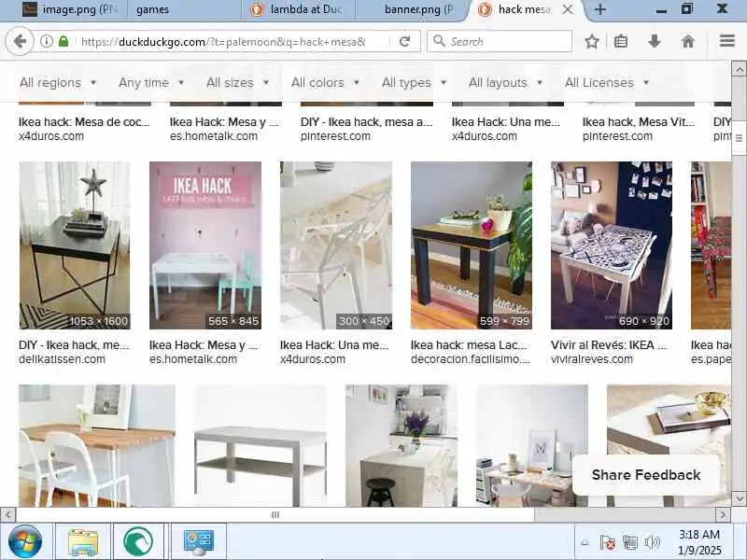
Task: Open the bookmarks list icon
Action: 621,41
